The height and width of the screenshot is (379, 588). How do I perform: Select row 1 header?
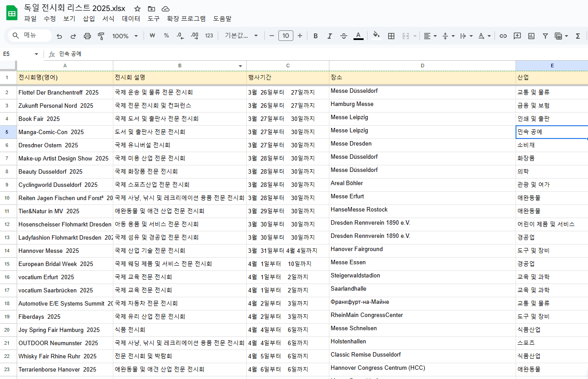[8, 77]
